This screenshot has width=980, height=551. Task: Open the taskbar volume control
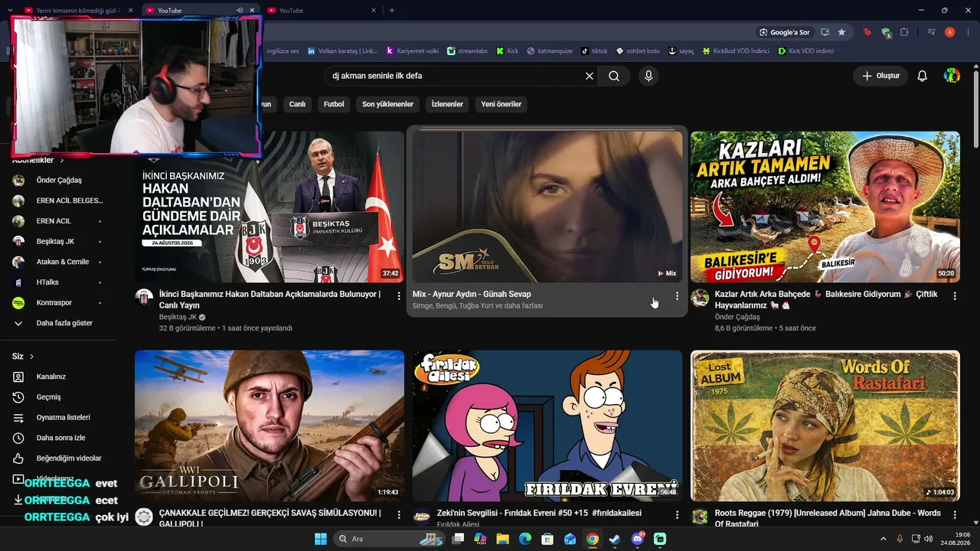928,539
